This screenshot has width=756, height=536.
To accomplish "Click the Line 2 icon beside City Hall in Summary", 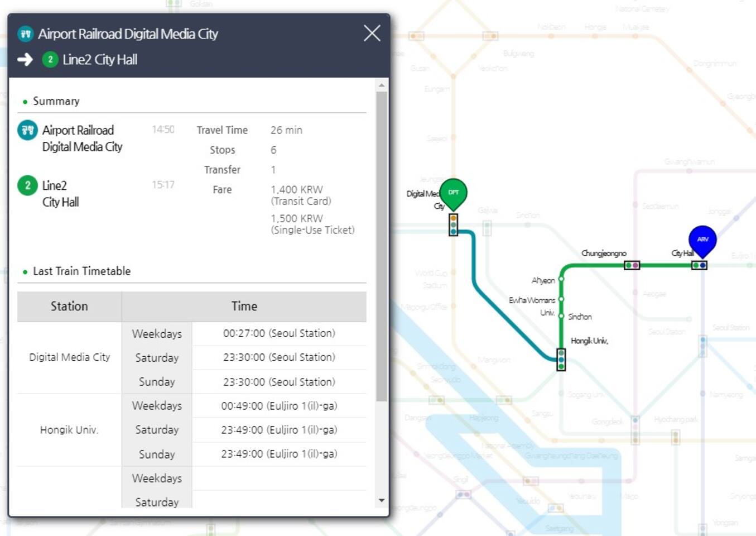I will coord(27,185).
